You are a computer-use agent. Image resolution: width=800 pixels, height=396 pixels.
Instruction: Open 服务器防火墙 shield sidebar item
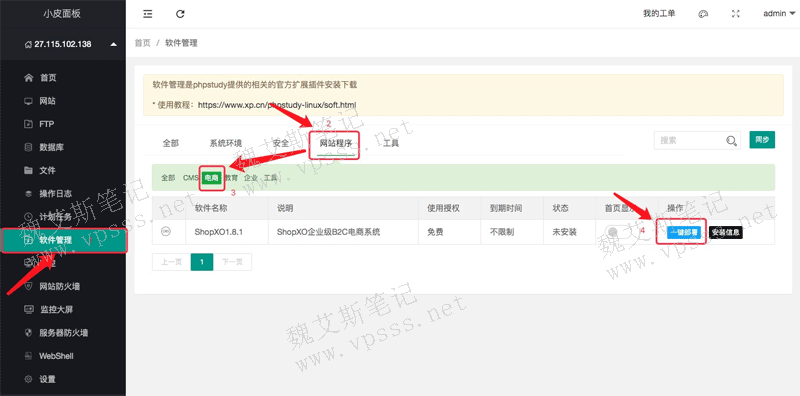click(63, 333)
